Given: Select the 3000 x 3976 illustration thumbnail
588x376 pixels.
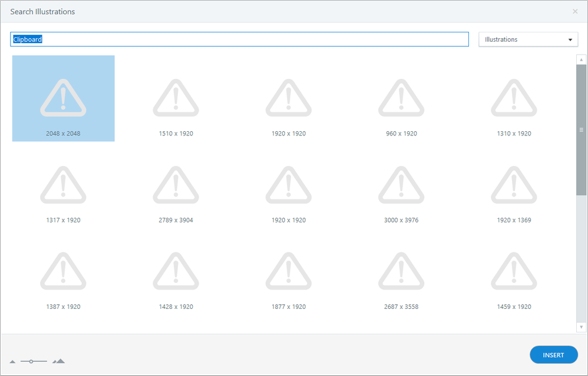Looking at the screenshot, I should 401,185.
